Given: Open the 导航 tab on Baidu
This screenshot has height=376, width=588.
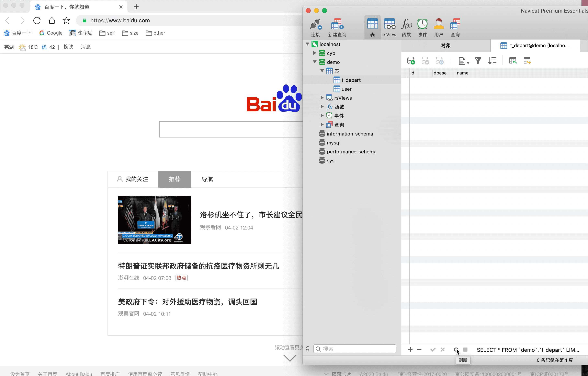Looking at the screenshot, I should 207,179.
